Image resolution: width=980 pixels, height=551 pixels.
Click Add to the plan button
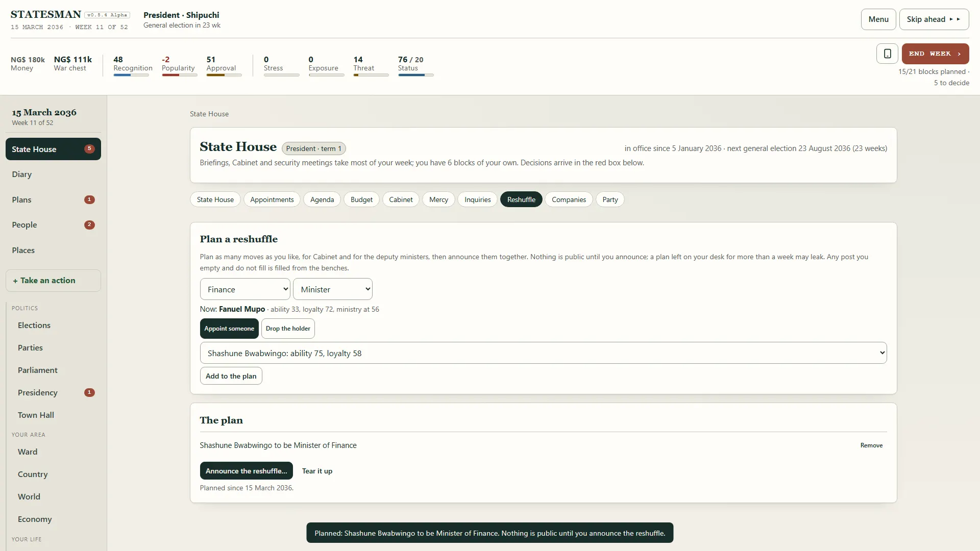click(x=231, y=376)
